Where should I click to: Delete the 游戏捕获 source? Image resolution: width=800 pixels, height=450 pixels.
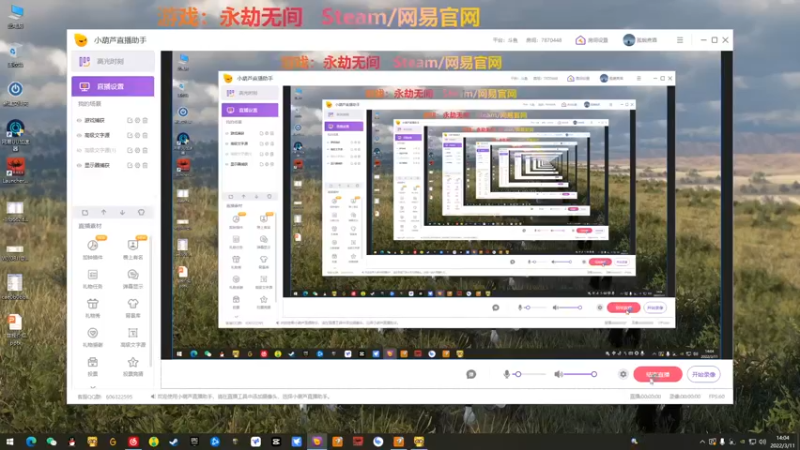[x=145, y=120]
